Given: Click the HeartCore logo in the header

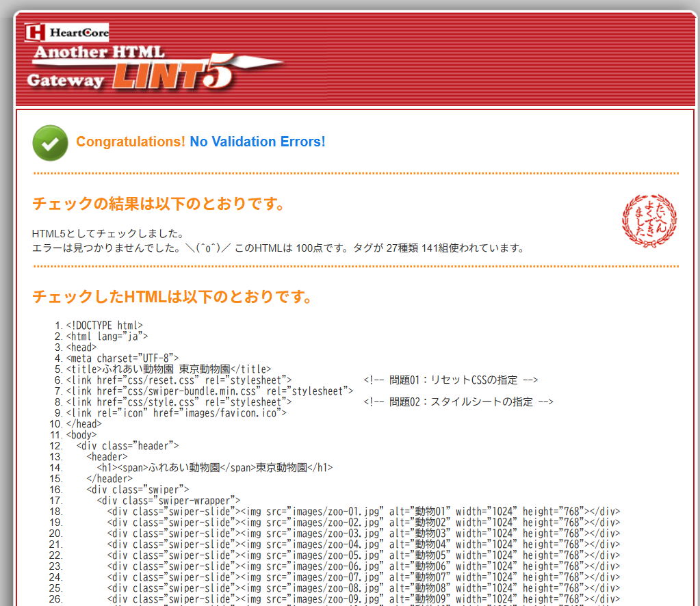Looking at the screenshot, I should pos(67,32).
